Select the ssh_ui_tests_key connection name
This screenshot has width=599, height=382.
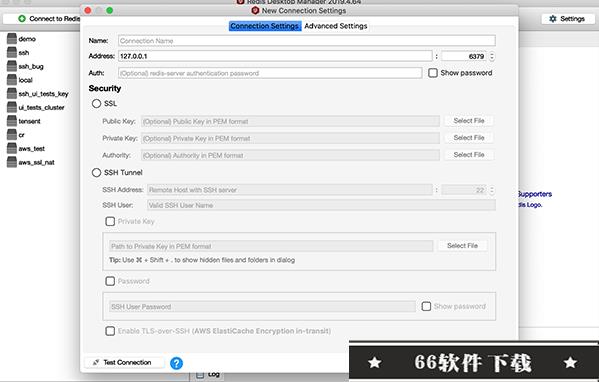point(44,94)
